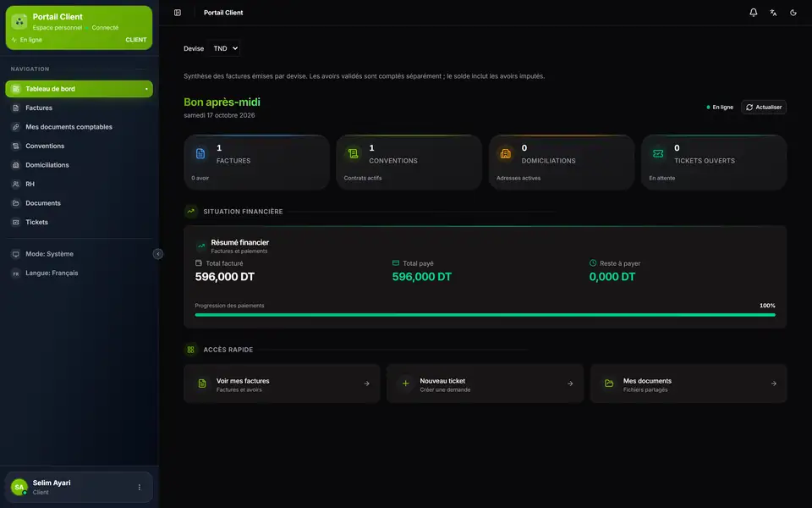Click the plus icon on Nouveau ticket
The image size is (812, 508).
(x=405, y=384)
